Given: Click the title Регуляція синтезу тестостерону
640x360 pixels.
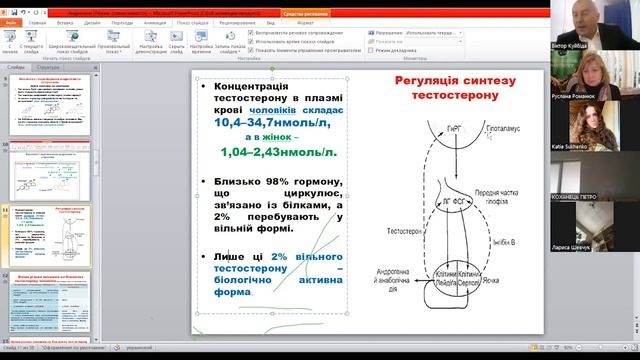Looking at the screenshot, I should point(455,88).
